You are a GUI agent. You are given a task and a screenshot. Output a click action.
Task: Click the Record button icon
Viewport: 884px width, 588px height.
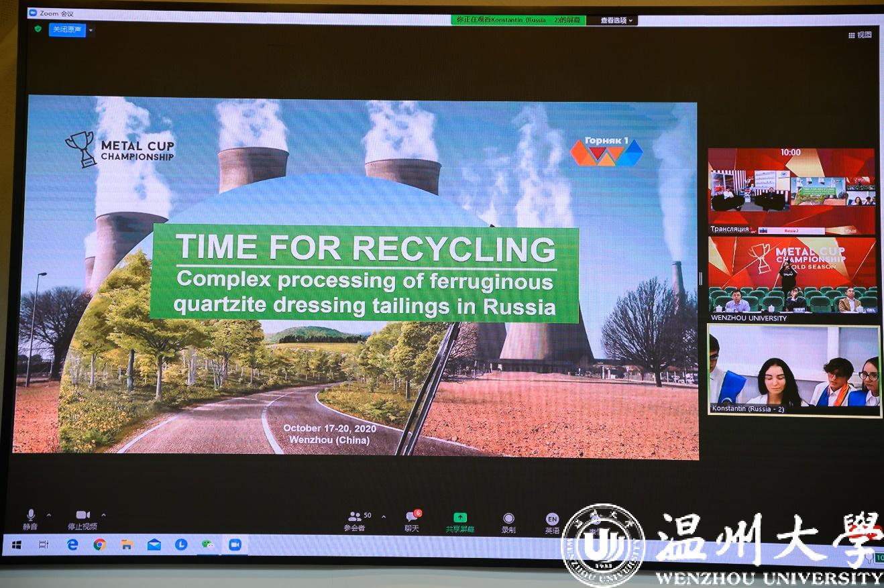point(508,518)
